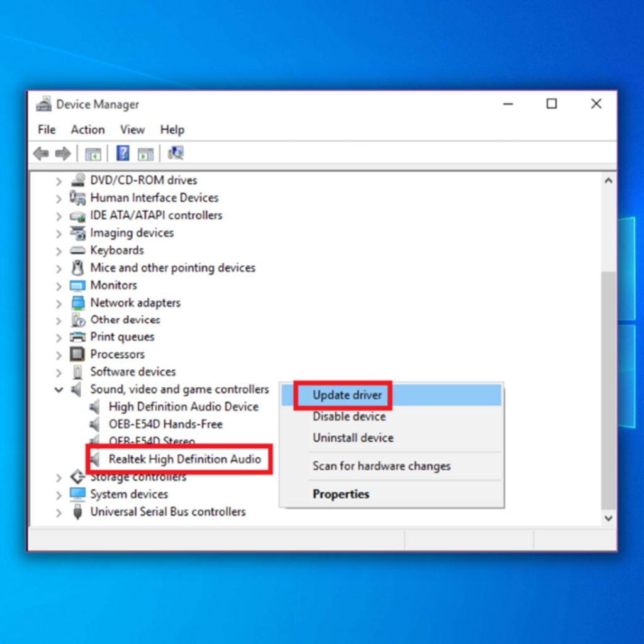Select High Definition Audio Device entry
This screenshot has width=644, height=644.
[183, 407]
